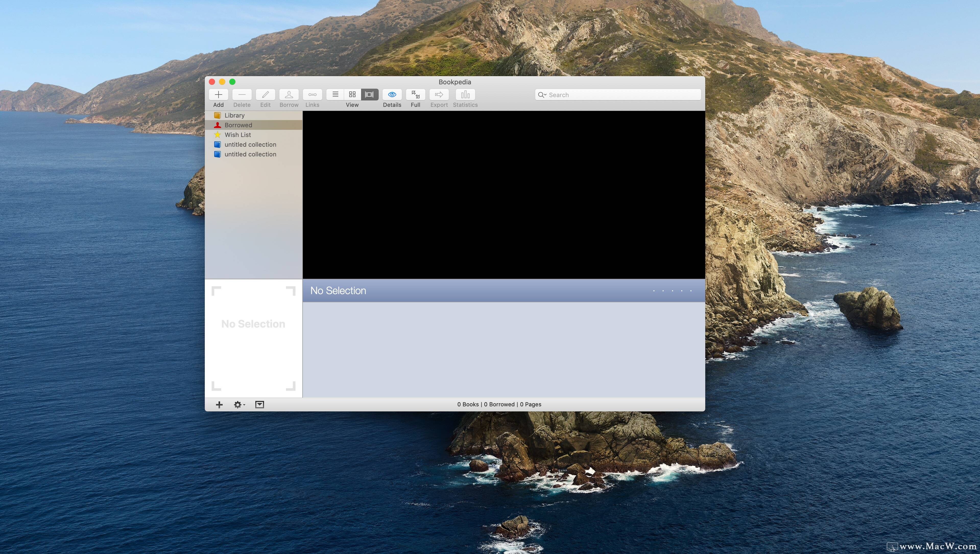980x554 pixels.
Task: Click the No Selection cover placeholder
Action: point(253,339)
